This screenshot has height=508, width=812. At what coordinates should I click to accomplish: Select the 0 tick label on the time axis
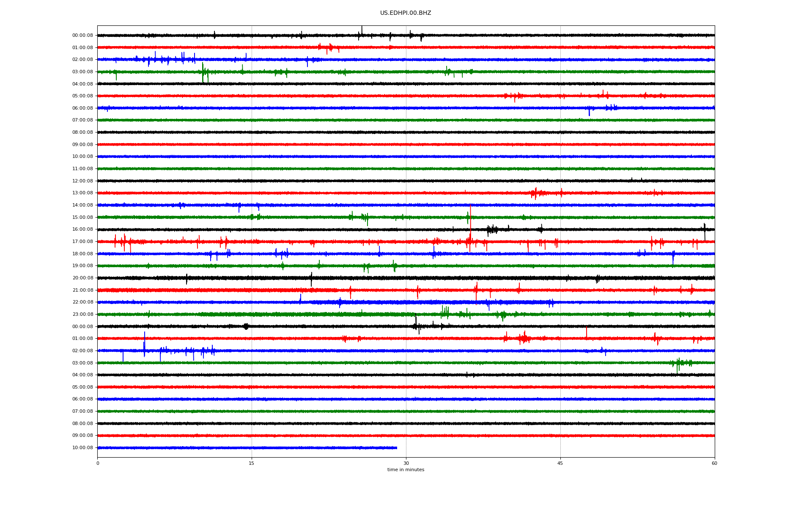(98, 463)
